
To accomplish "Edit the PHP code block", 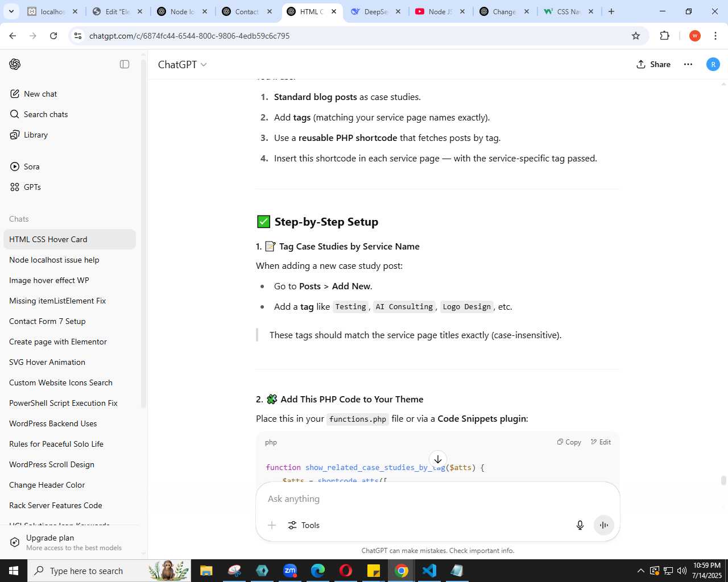I will coord(601,442).
